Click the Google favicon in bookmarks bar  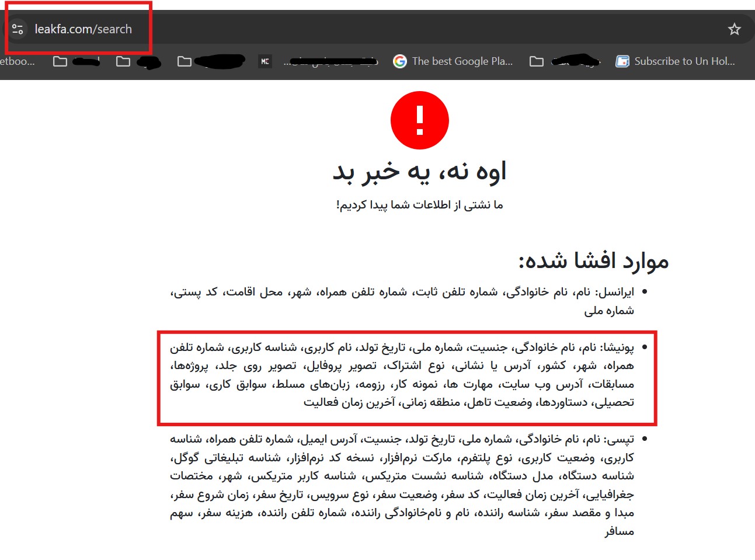pos(400,61)
